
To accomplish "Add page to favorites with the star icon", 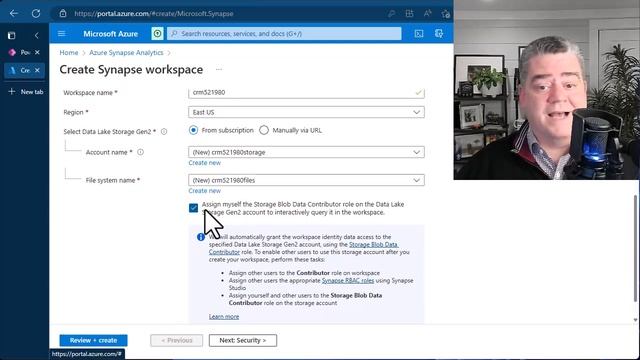I will pos(445,14).
